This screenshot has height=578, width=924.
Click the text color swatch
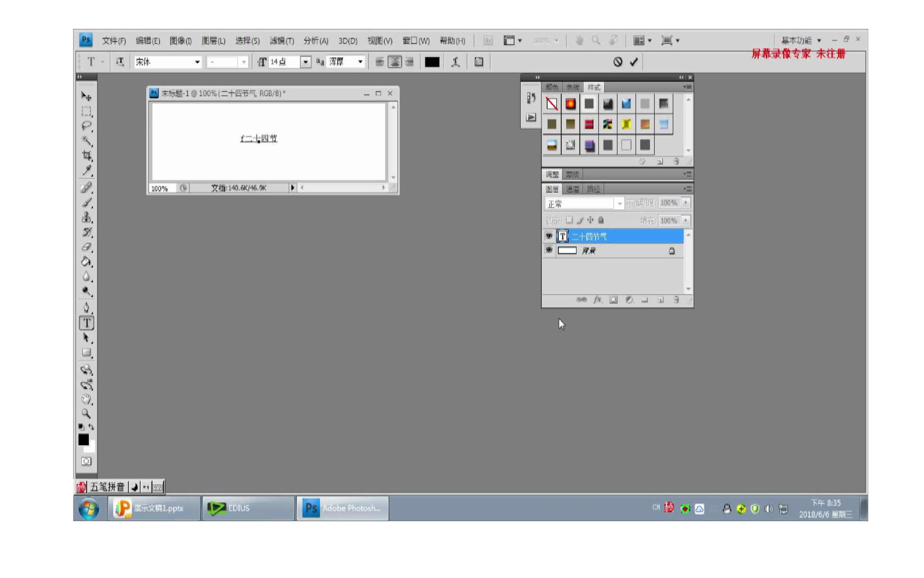pos(432,62)
